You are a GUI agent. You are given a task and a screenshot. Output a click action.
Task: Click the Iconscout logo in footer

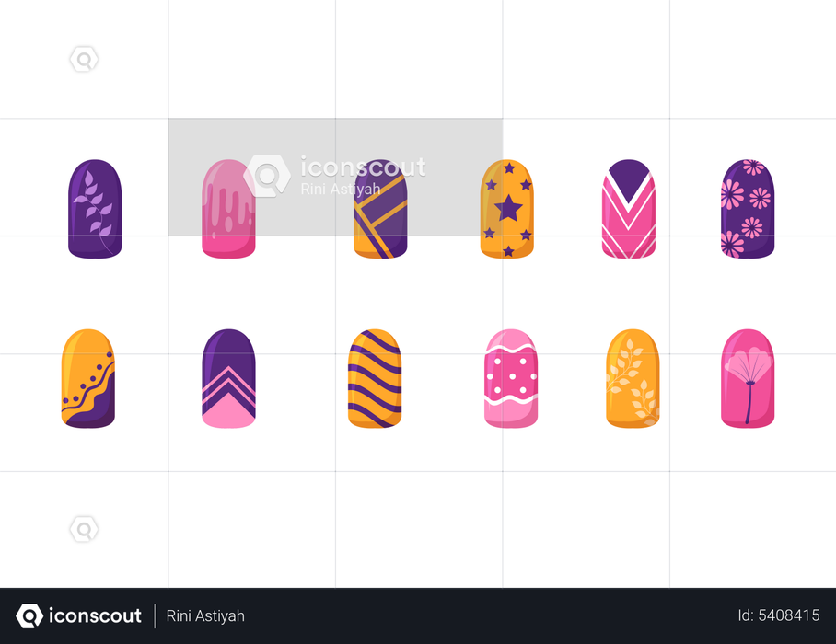(x=79, y=615)
